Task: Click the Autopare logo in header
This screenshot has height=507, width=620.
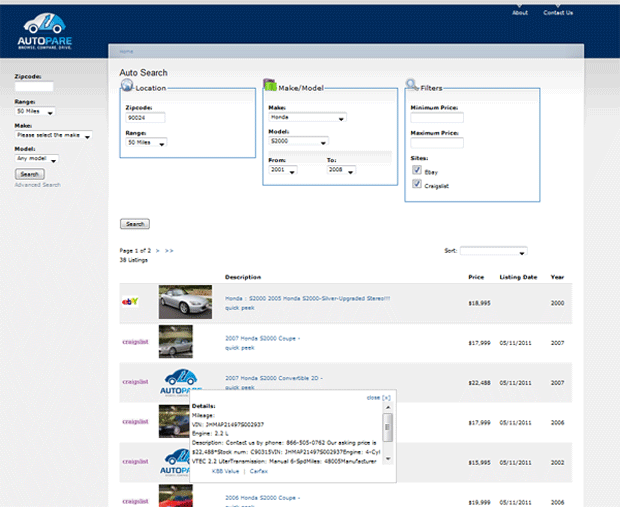Action: (x=45, y=31)
